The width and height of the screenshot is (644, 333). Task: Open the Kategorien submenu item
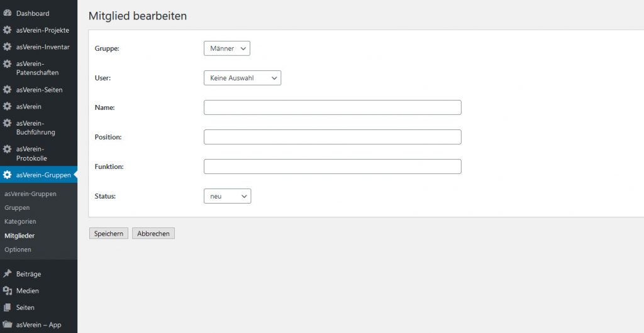click(20, 221)
